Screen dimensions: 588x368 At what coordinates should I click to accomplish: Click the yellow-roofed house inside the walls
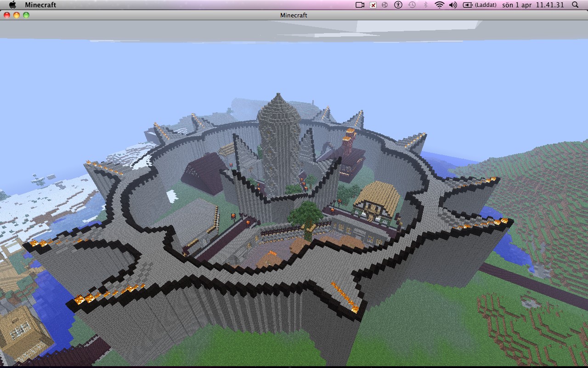(377, 198)
